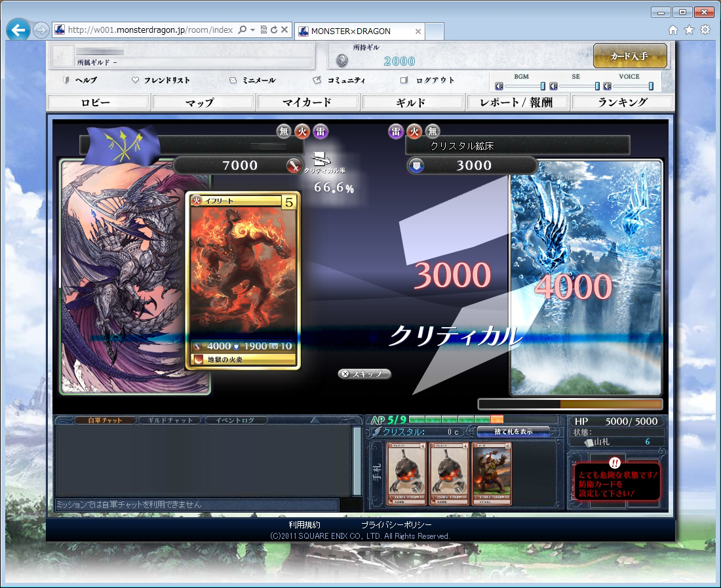Switch to イベントログ tab

click(235, 420)
